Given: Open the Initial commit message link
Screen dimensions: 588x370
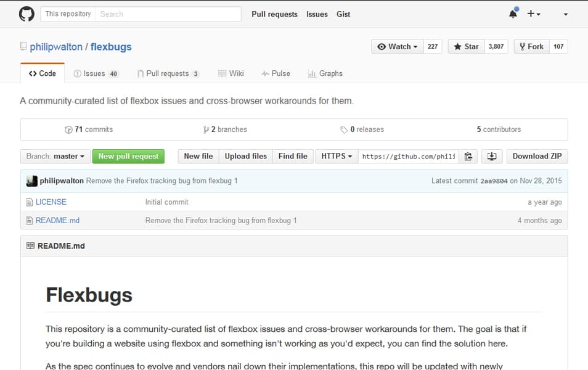Looking at the screenshot, I should pyautogui.click(x=167, y=202).
